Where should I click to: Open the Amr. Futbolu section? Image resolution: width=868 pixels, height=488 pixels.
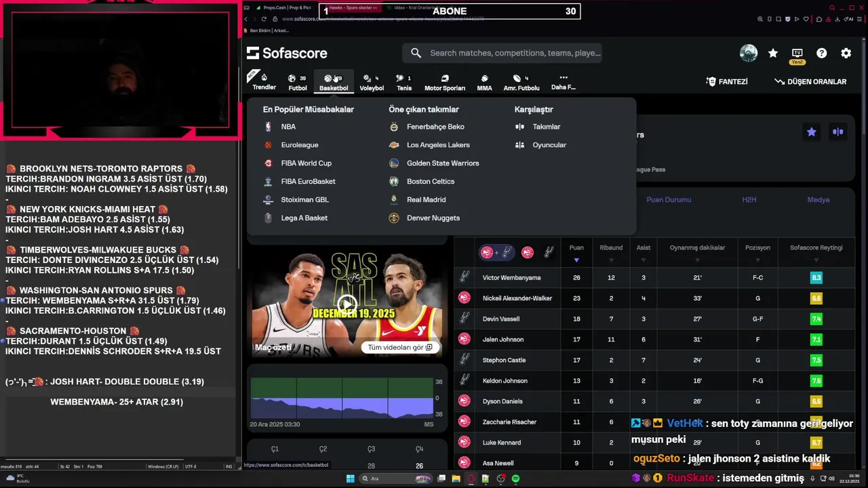521,83
